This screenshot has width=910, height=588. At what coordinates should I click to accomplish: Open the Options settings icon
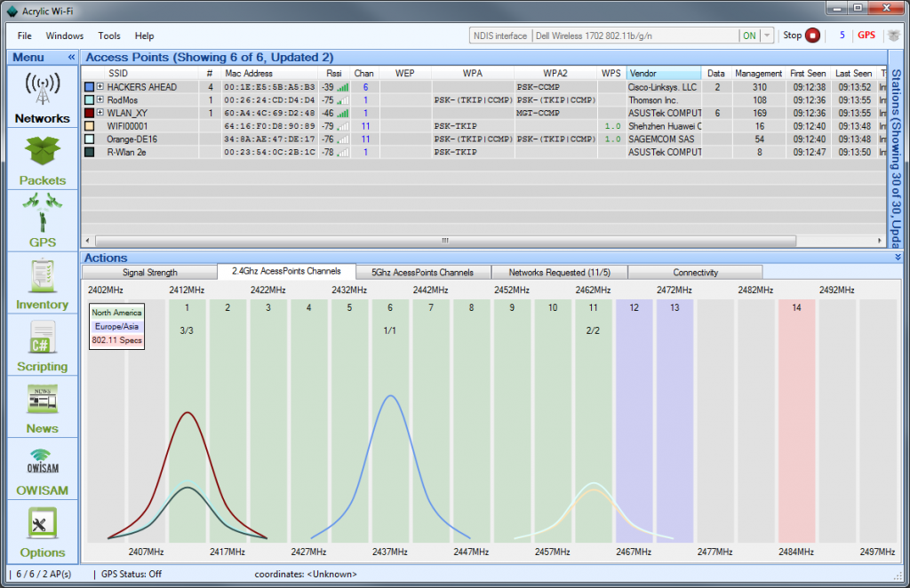(x=42, y=531)
